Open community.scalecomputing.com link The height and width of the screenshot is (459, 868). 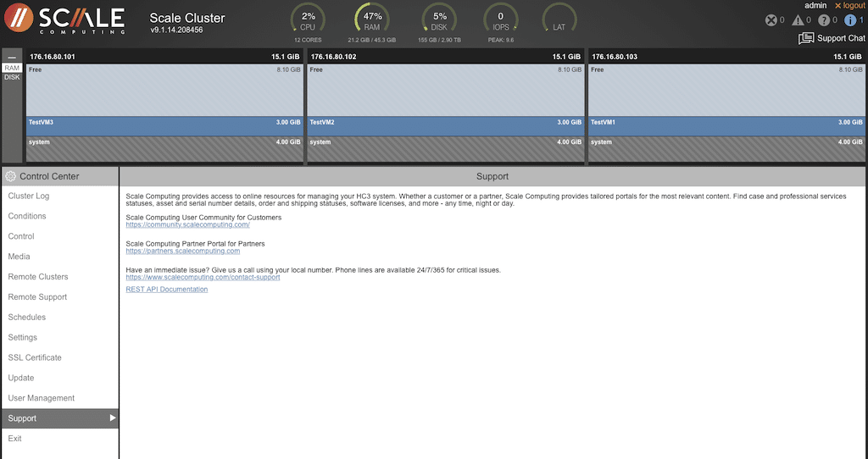click(x=187, y=224)
